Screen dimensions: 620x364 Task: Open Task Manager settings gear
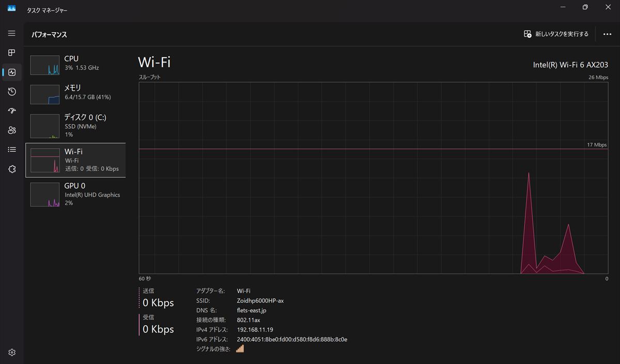point(12,353)
